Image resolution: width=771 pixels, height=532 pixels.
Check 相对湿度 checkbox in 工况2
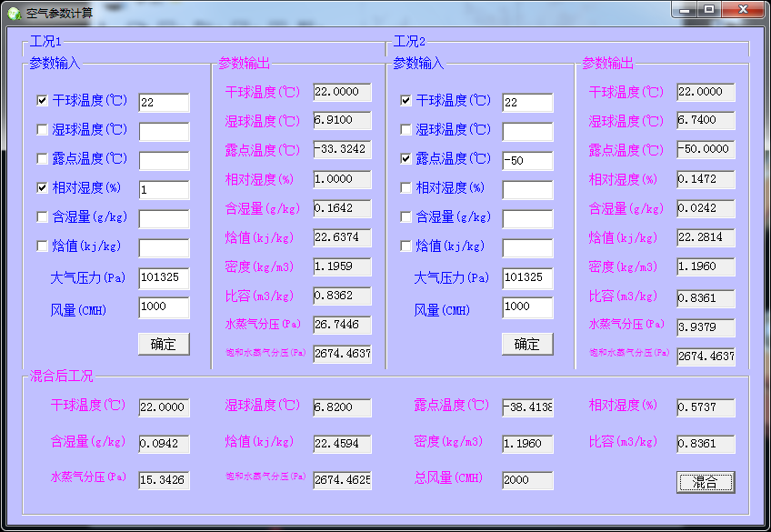click(406, 187)
